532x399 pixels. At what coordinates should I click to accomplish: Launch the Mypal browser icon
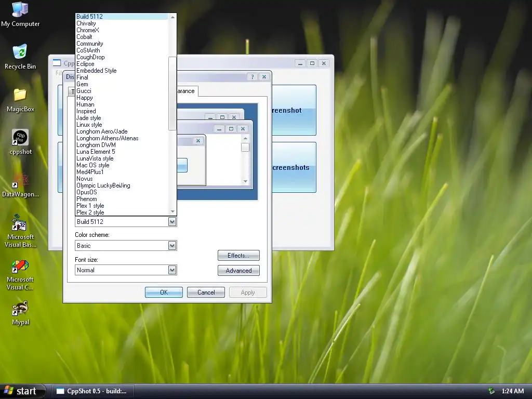click(20, 312)
